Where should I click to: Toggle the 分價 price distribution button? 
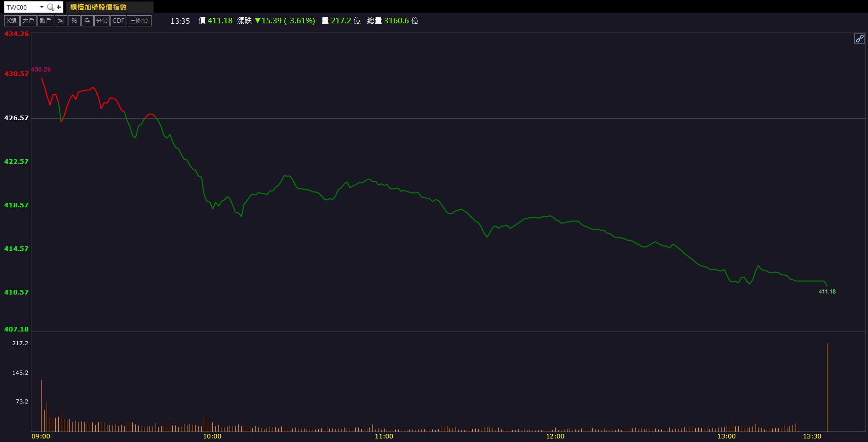point(102,21)
